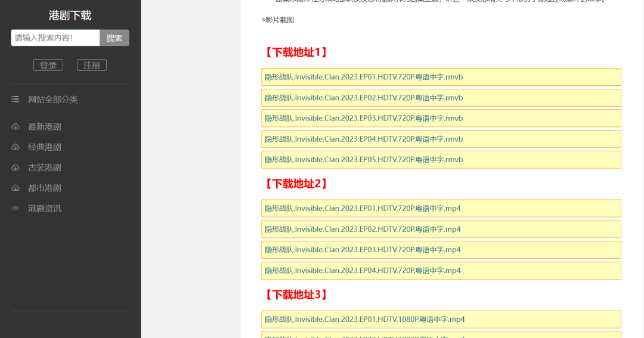Viewport: 644px width, 338px height.
Task: Open the 都市港剧 category
Action: (x=44, y=188)
